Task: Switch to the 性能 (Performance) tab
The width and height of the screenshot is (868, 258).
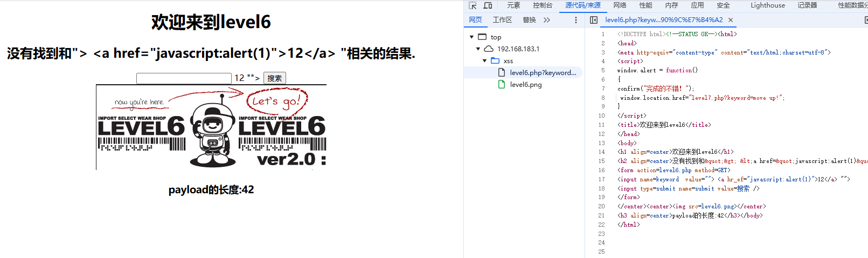Action: point(645,5)
